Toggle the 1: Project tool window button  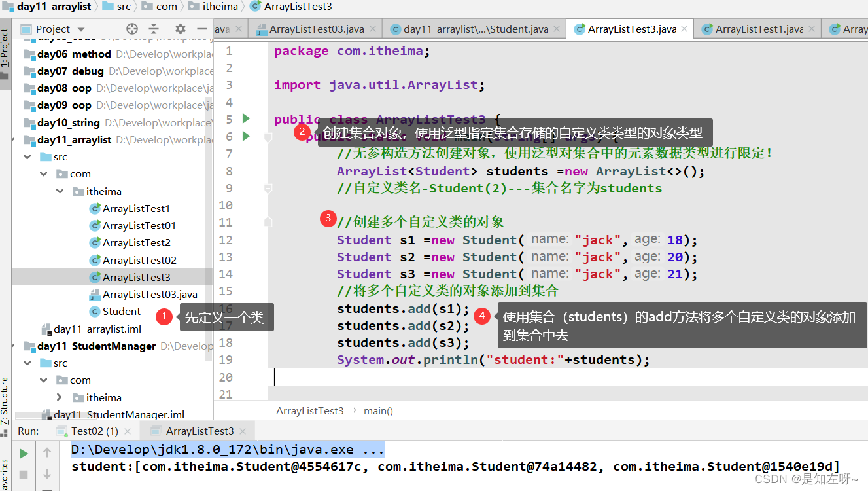[x=5, y=54]
